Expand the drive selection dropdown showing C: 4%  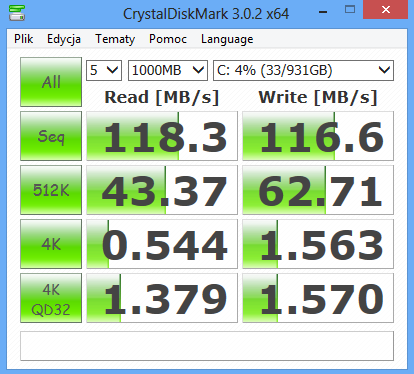(x=303, y=70)
